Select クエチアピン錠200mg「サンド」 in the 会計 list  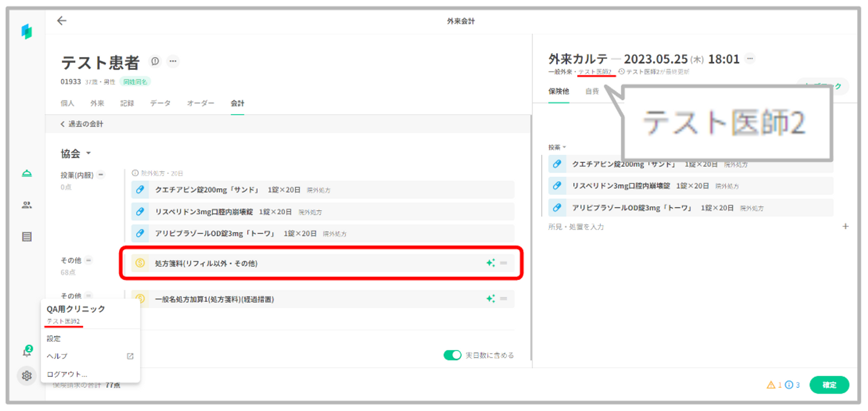(323, 190)
